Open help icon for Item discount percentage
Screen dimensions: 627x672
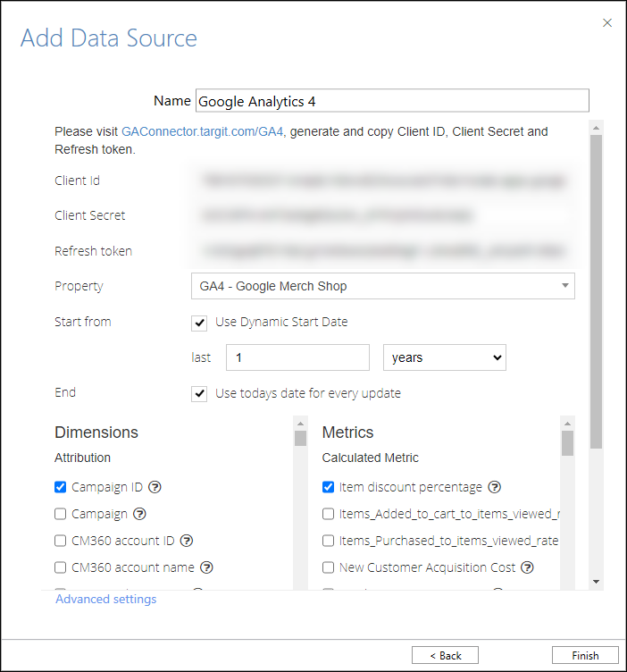click(x=495, y=487)
